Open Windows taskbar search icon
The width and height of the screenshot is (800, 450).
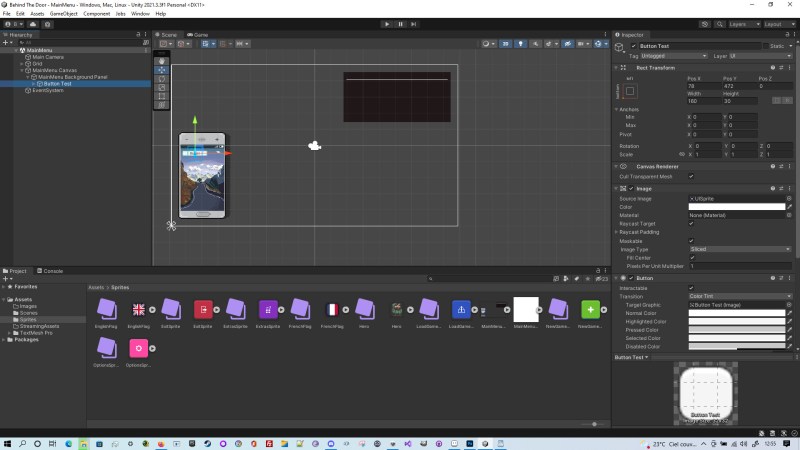[x=22, y=444]
